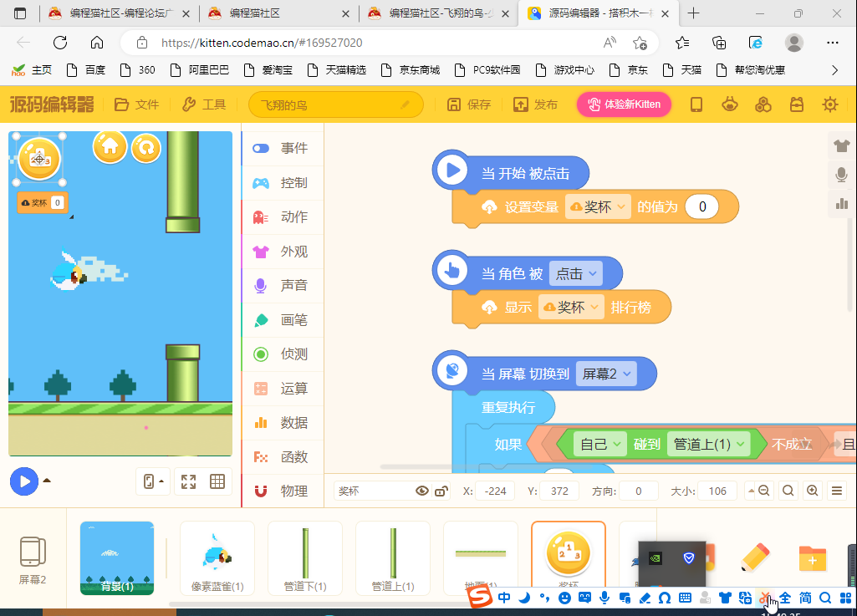Select the 画笔 block category
This screenshot has height=616, width=857.
coord(283,320)
